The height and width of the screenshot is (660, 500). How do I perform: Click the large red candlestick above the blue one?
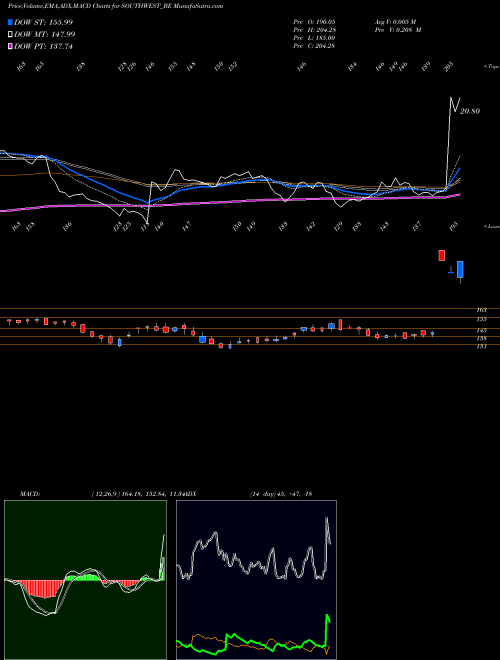coord(441,255)
